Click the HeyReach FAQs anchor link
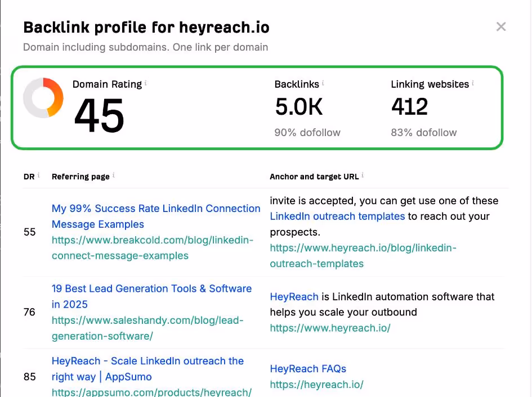Image resolution: width=532 pixels, height=397 pixels. pyautogui.click(x=308, y=369)
